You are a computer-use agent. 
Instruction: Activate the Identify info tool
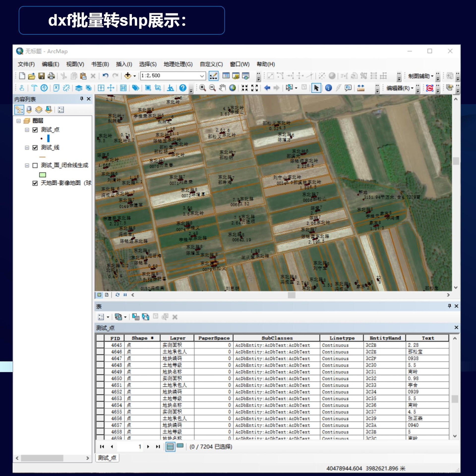[x=328, y=88]
